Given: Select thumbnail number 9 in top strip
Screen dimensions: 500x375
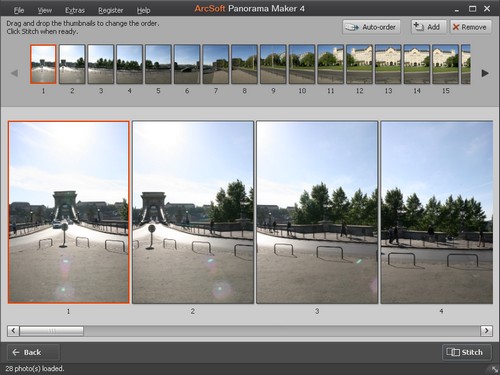Looking at the screenshot, I should 273,64.
